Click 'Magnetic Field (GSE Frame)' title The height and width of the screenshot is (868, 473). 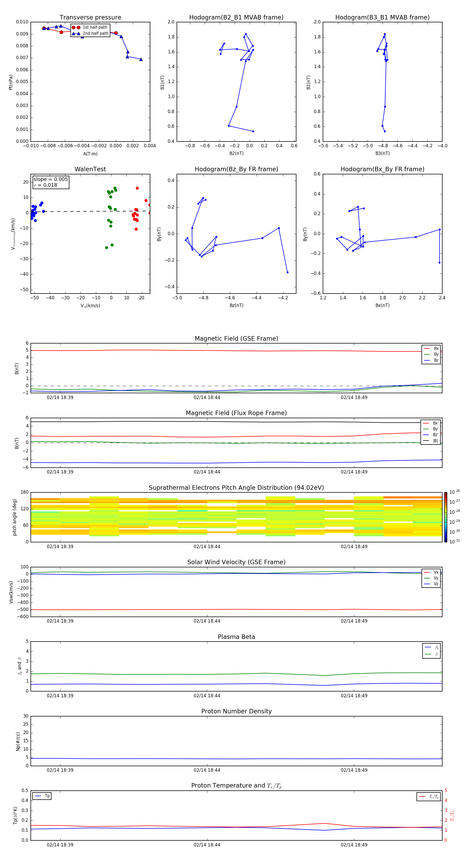236,339
